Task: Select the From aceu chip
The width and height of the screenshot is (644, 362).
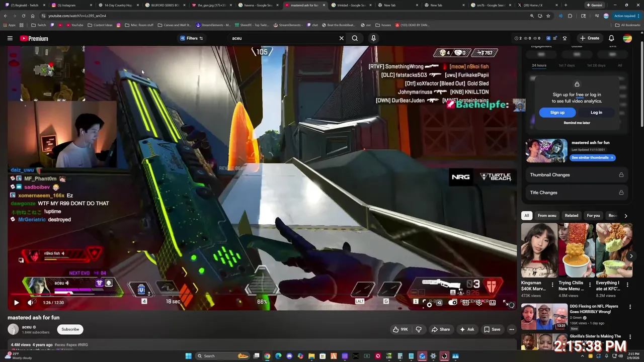Action: pos(547,216)
